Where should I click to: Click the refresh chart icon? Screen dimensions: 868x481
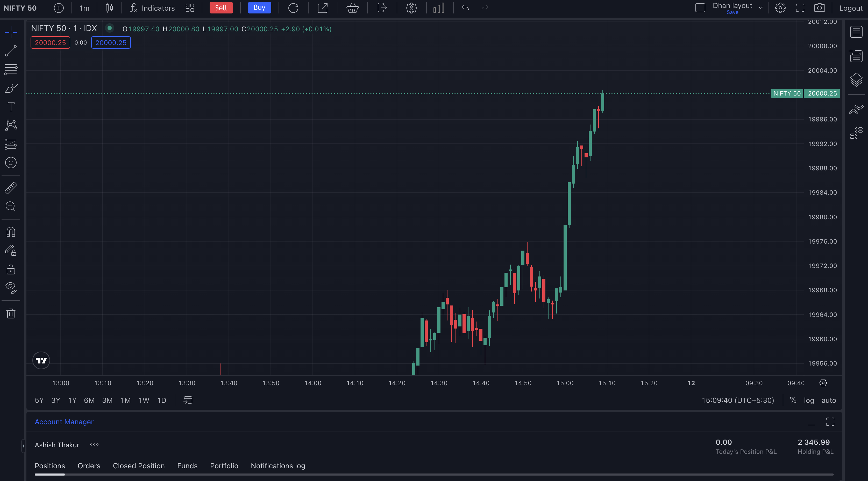293,8
